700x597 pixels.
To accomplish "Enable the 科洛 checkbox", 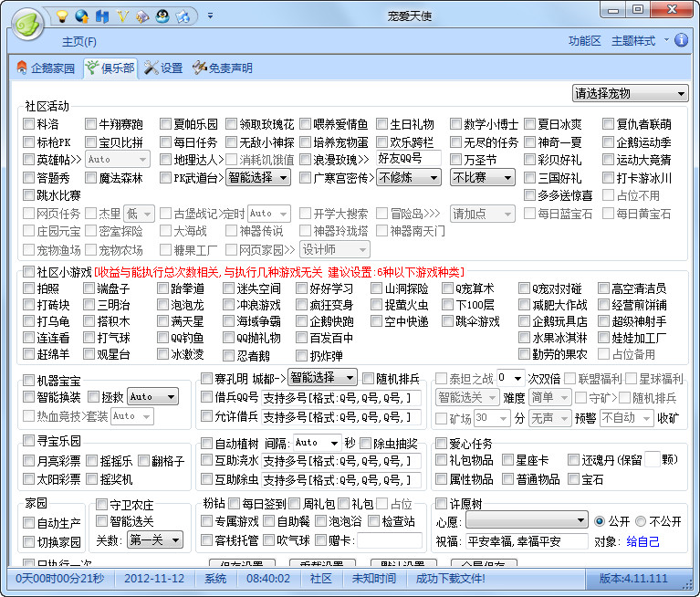I will click(x=29, y=123).
